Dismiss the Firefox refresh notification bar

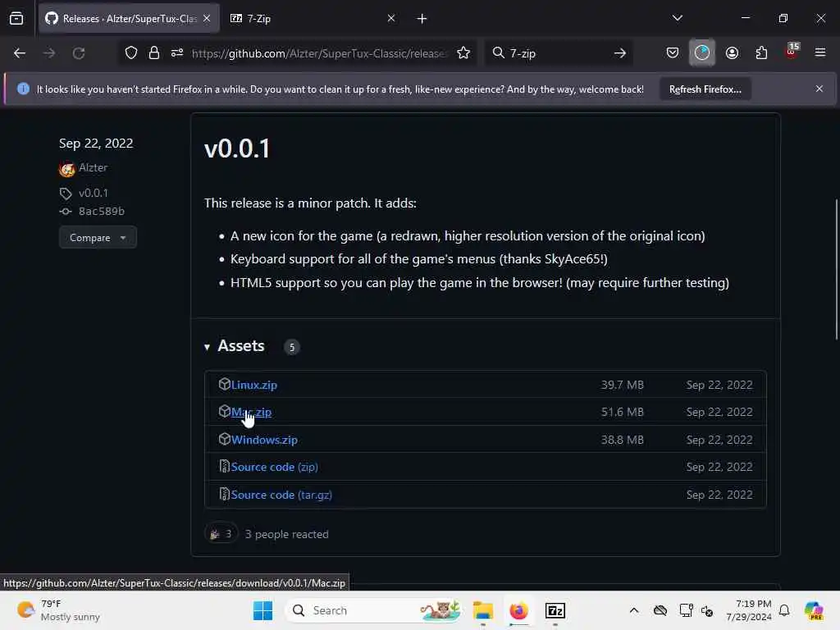click(x=819, y=89)
